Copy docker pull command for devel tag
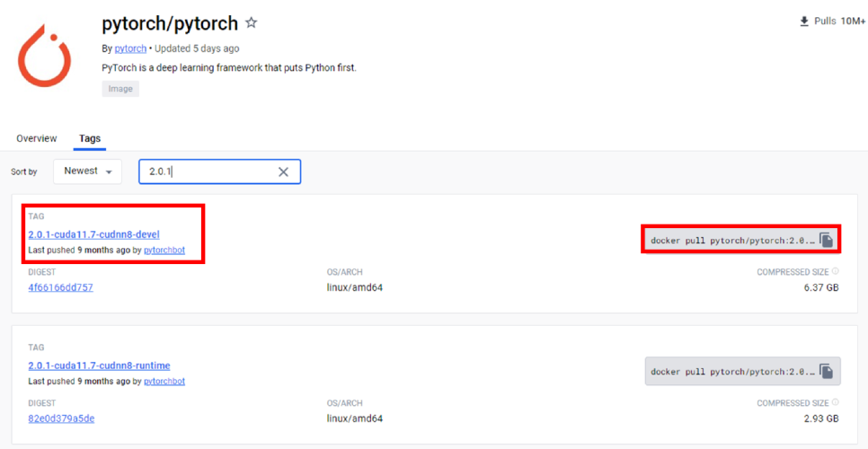The image size is (868, 449). point(826,240)
